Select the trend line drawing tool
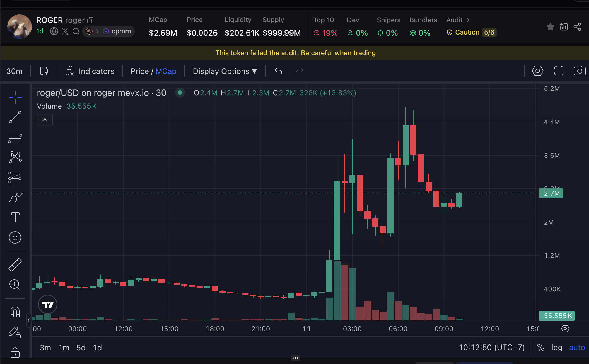This screenshot has width=589, height=364. [x=15, y=117]
